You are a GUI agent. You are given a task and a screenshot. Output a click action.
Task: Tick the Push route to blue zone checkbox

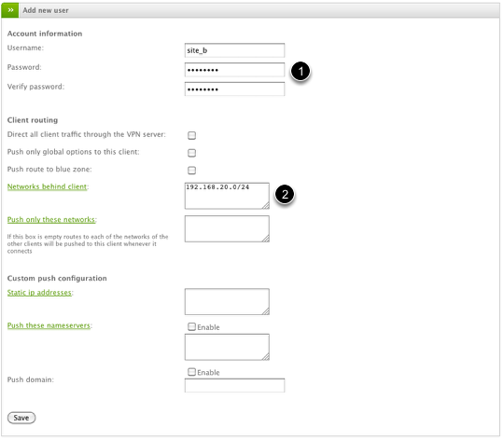point(191,171)
